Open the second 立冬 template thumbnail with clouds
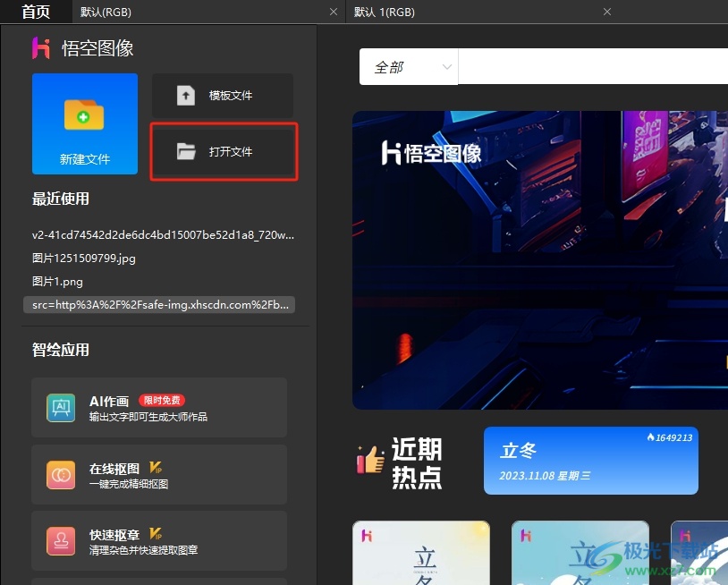 [580, 553]
